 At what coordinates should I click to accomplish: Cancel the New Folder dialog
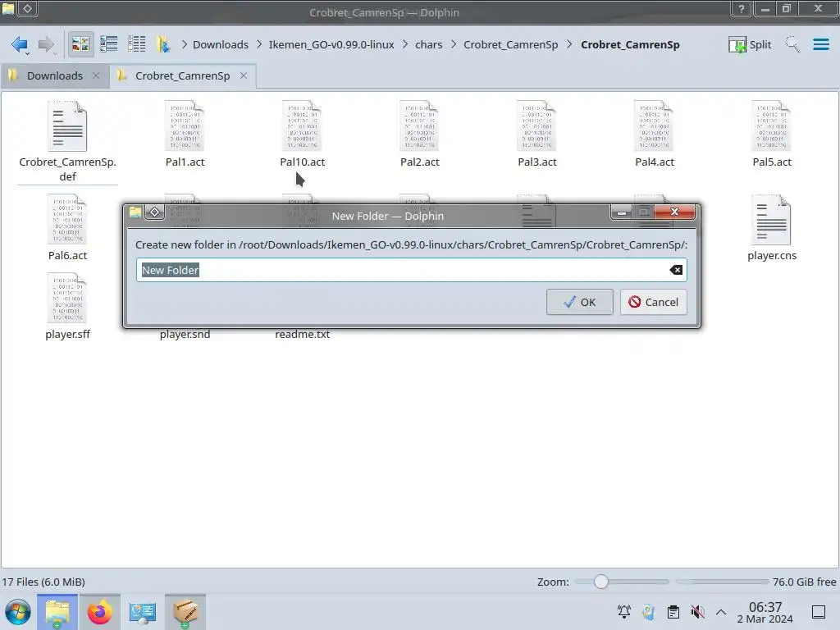pyautogui.click(x=654, y=302)
